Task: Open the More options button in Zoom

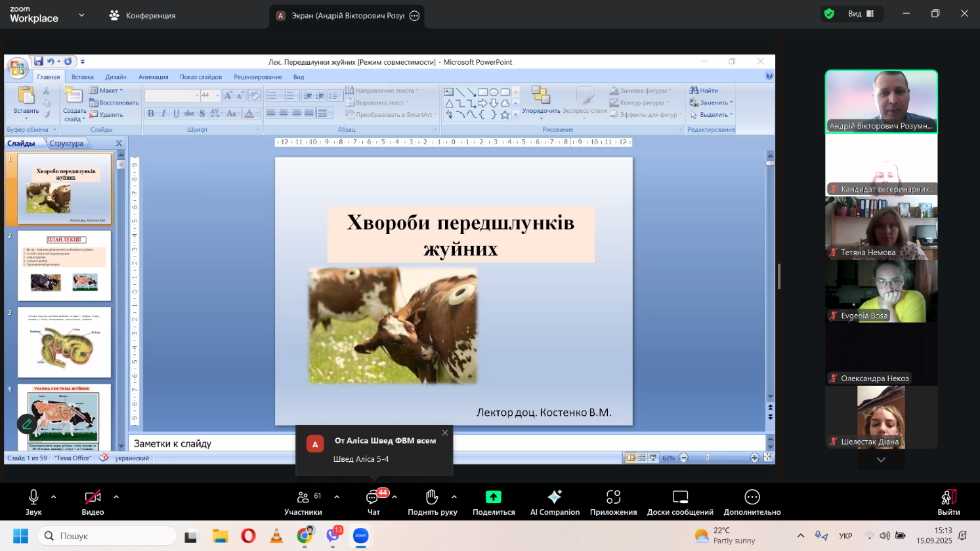Action: tap(752, 497)
